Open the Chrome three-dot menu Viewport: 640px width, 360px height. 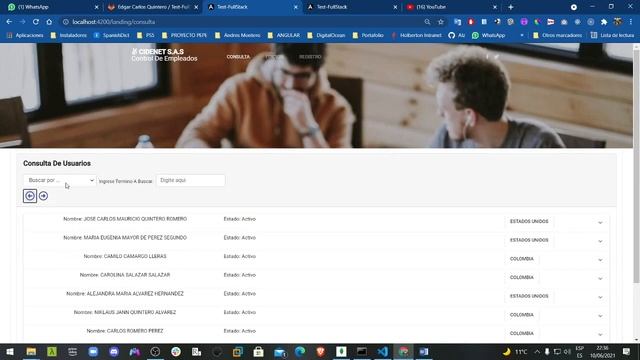pyautogui.click(x=631, y=22)
